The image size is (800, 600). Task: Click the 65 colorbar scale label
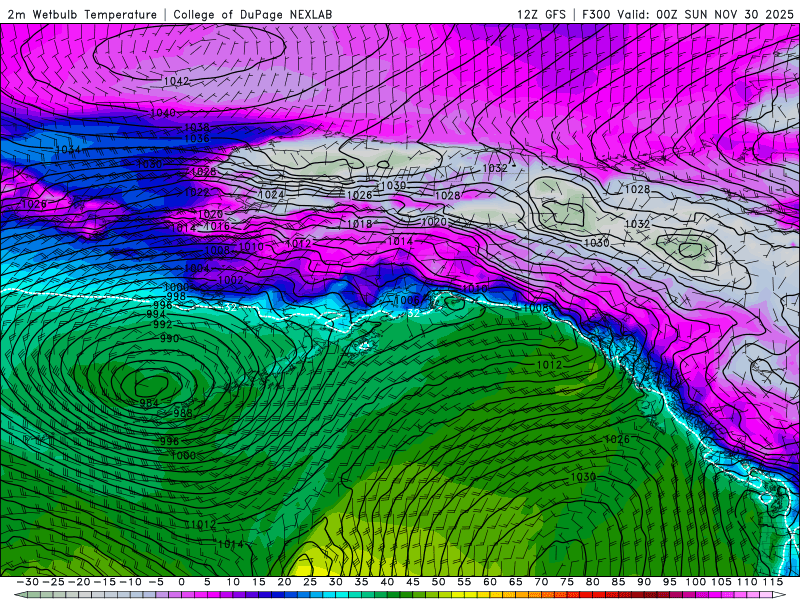point(515,582)
